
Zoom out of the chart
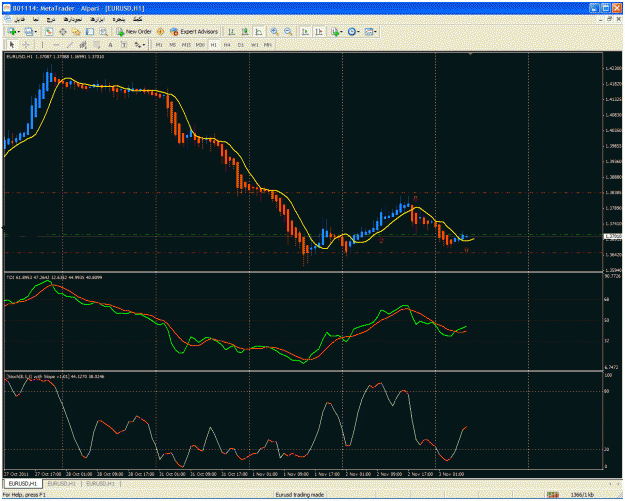[288, 31]
